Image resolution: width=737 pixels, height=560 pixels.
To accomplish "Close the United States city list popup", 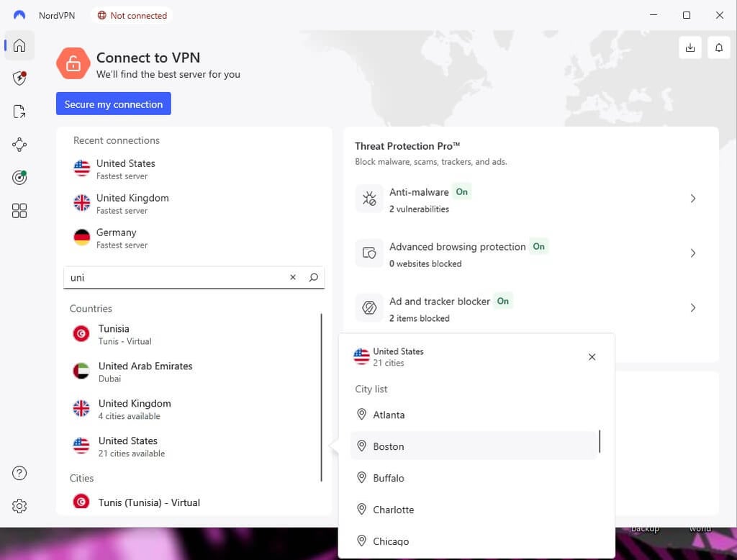I will (592, 357).
